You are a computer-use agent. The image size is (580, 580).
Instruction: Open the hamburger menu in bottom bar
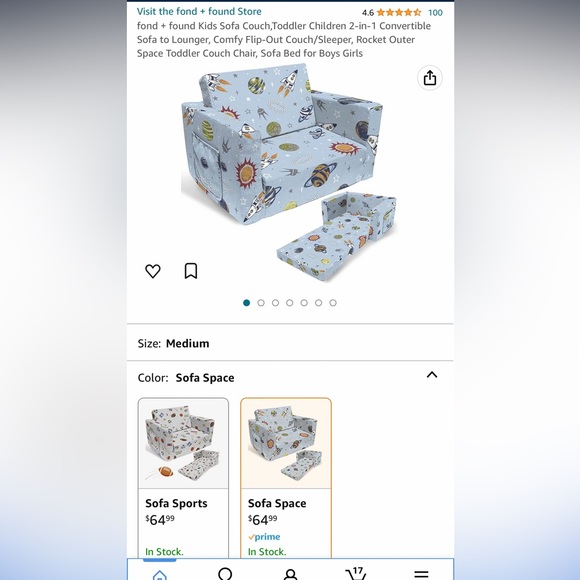[421, 574]
